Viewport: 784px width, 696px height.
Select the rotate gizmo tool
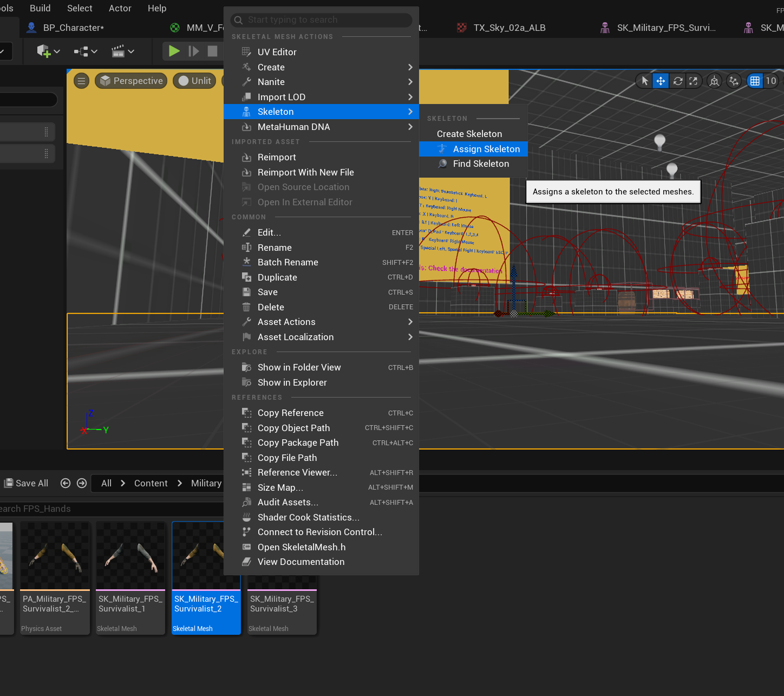[677, 81]
